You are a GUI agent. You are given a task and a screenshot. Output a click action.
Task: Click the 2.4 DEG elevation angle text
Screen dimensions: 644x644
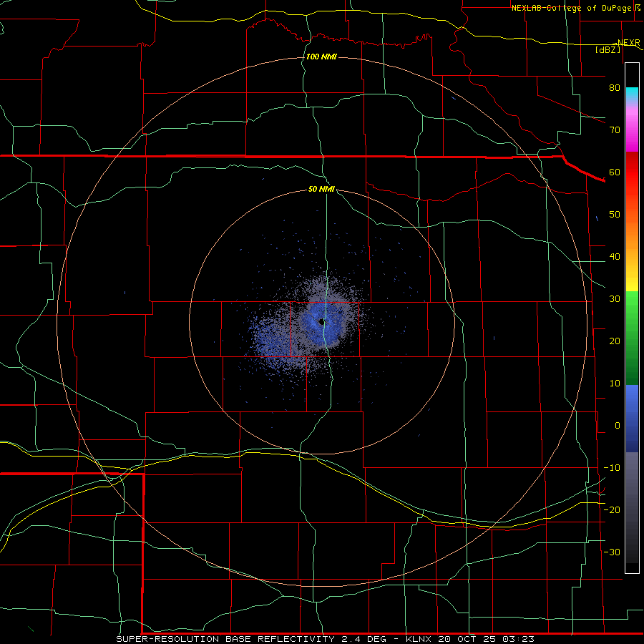pyautogui.click(x=363, y=639)
